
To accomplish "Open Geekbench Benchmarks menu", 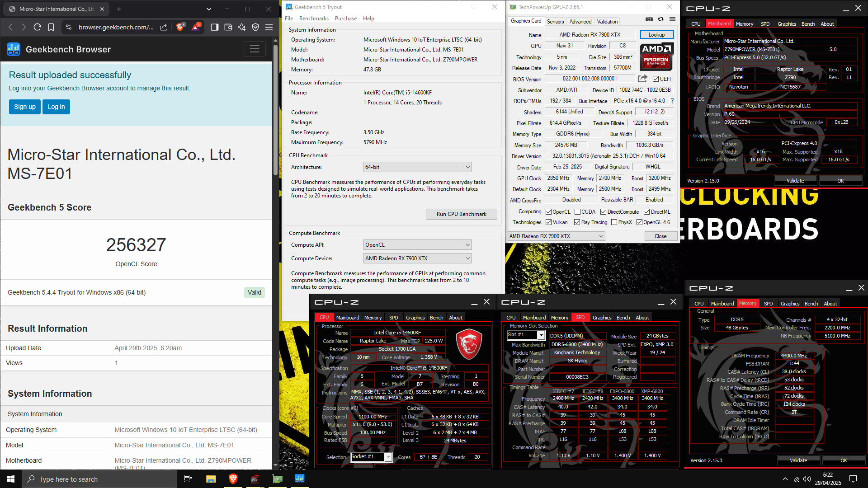I will click(x=314, y=19).
